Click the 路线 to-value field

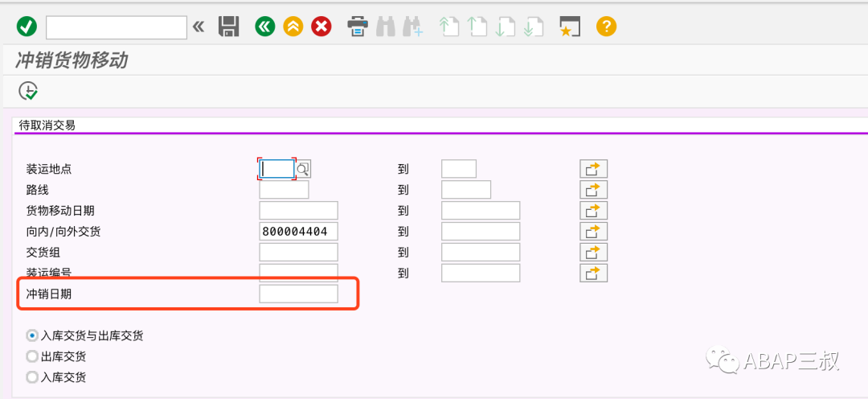tap(466, 190)
